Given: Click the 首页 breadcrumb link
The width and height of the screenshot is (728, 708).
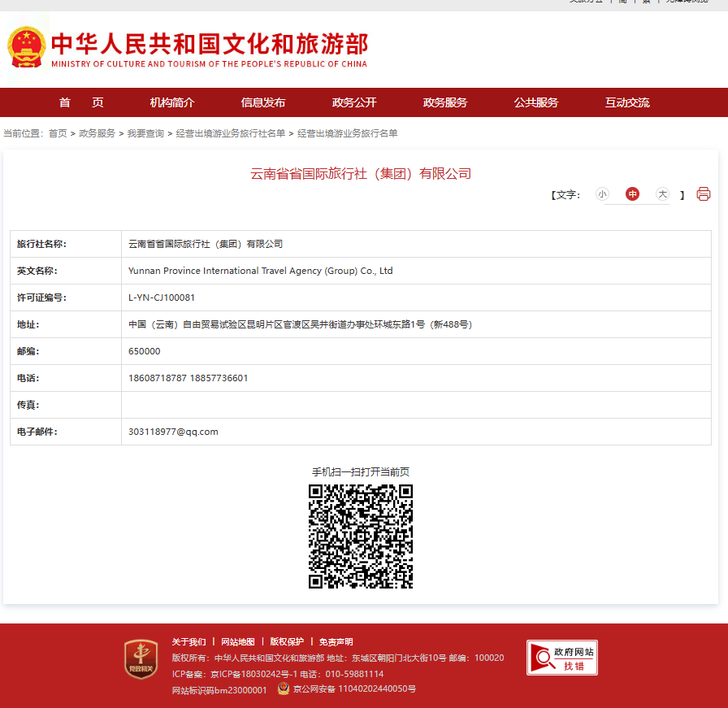Looking at the screenshot, I should pyautogui.click(x=58, y=134).
